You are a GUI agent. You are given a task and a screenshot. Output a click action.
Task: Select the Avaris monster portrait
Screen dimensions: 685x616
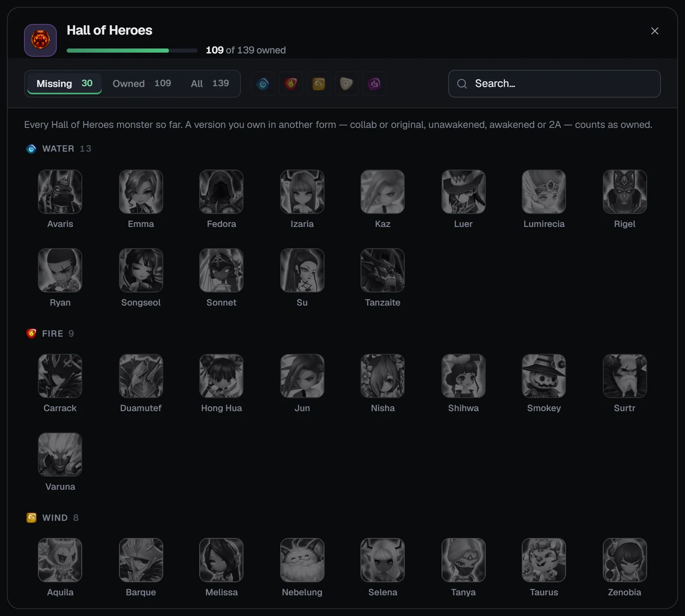(60, 192)
